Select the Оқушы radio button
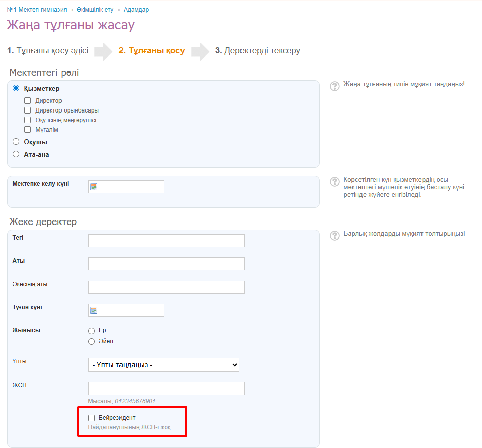 pyautogui.click(x=16, y=142)
